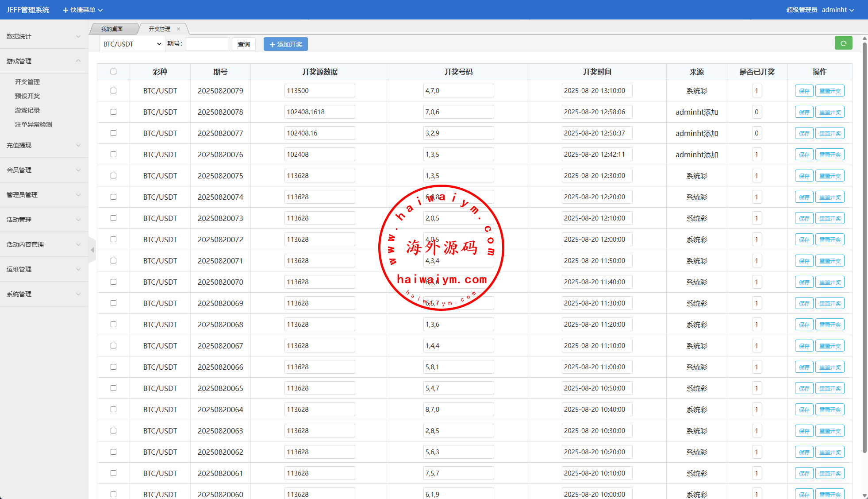Switch to the 我的桌面 tab
Image resolution: width=868 pixels, height=499 pixels.
coord(112,29)
